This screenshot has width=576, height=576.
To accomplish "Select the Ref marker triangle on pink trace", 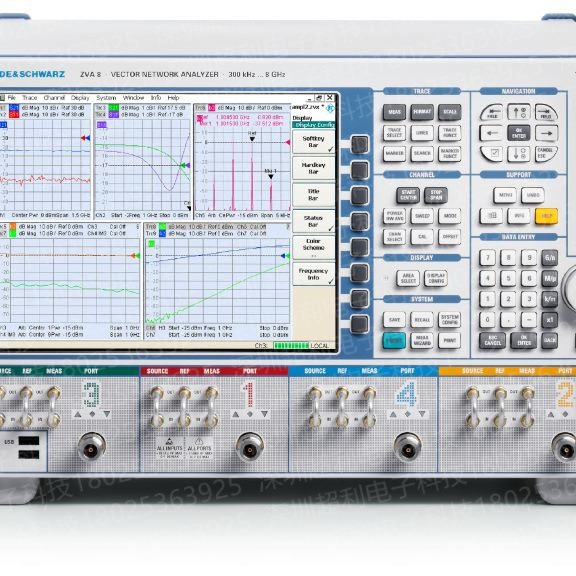I will coord(252,139).
